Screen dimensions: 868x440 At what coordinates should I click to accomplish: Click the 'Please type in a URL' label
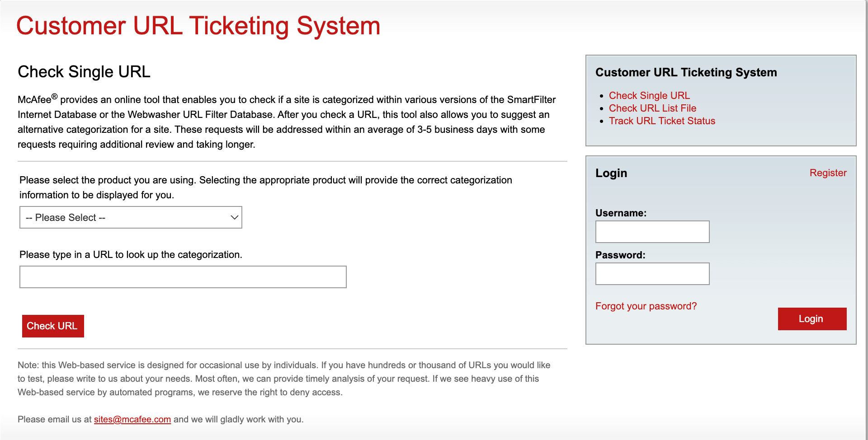(x=131, y=255)
